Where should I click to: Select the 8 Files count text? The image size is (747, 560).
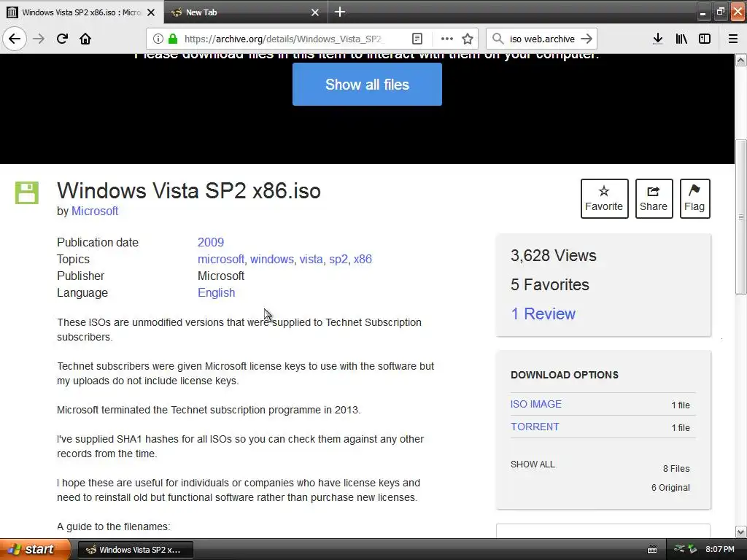pos(676,469)
